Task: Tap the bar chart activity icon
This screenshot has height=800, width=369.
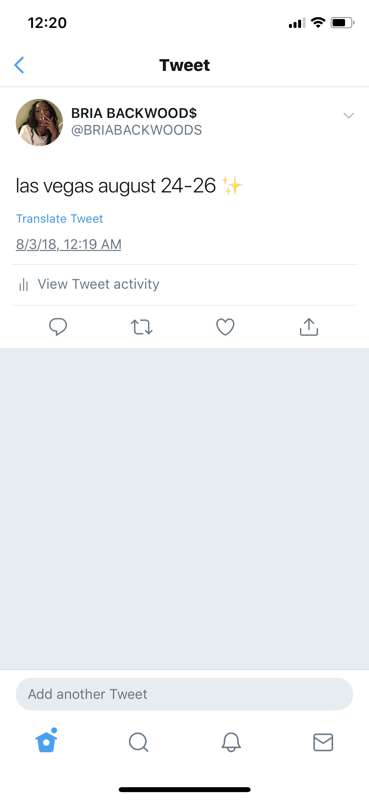Action: click(23, 285)
